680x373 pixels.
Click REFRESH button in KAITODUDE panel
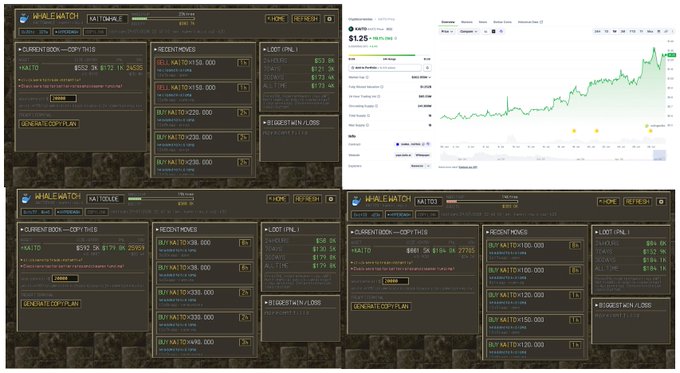[x=307, y=199]
